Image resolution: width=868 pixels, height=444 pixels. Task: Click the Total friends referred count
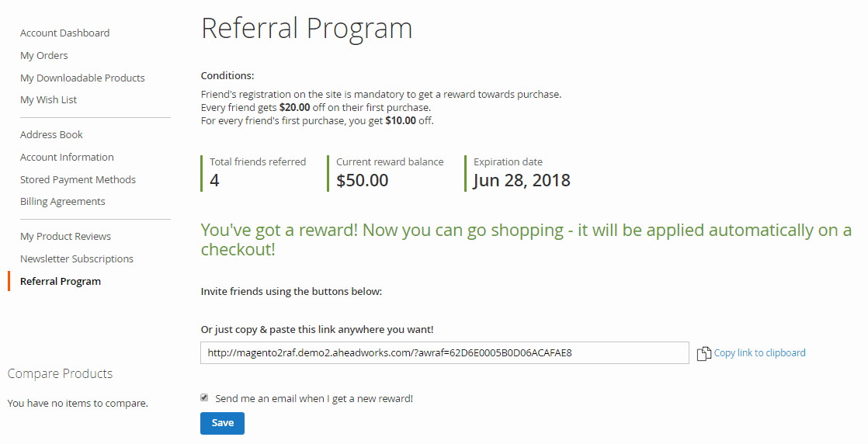click(214, 181)
